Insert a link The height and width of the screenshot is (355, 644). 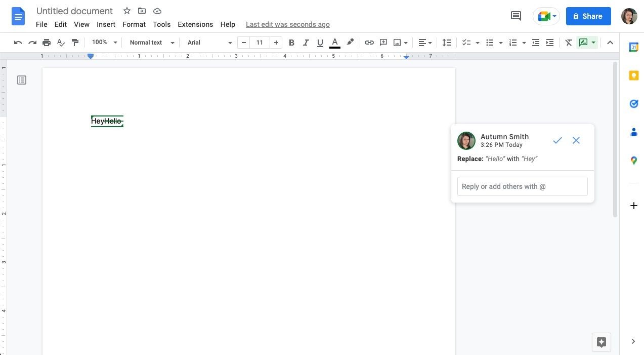click(x=369, y=43)
